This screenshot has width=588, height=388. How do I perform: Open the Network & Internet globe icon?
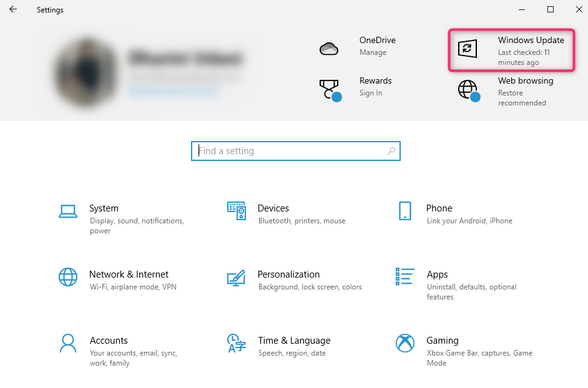67,277
